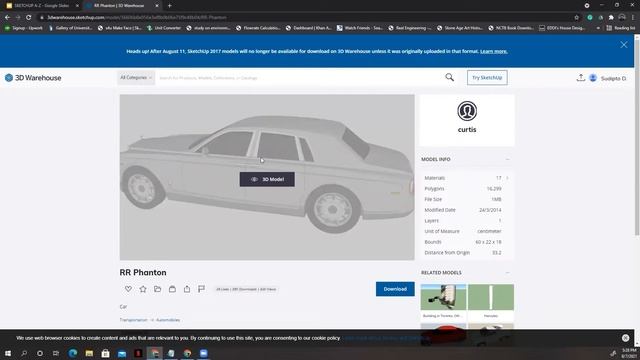The image size is (640, 360).
Task: Open Windows taskbar search
Action: coord(24,353)
